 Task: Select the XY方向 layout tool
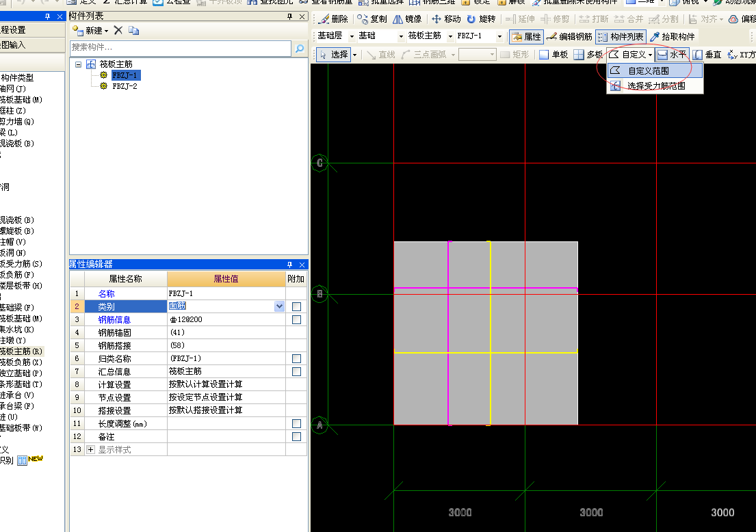742,55
